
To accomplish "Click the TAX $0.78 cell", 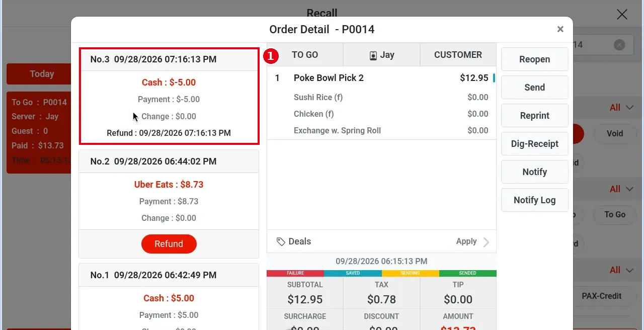I will tap(381, 293).
